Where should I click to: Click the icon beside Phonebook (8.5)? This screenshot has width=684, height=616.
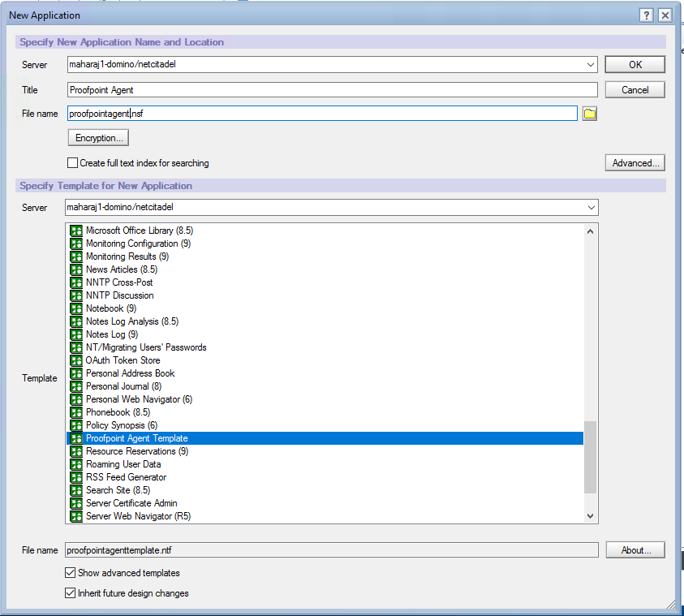[x=76, y=412]
